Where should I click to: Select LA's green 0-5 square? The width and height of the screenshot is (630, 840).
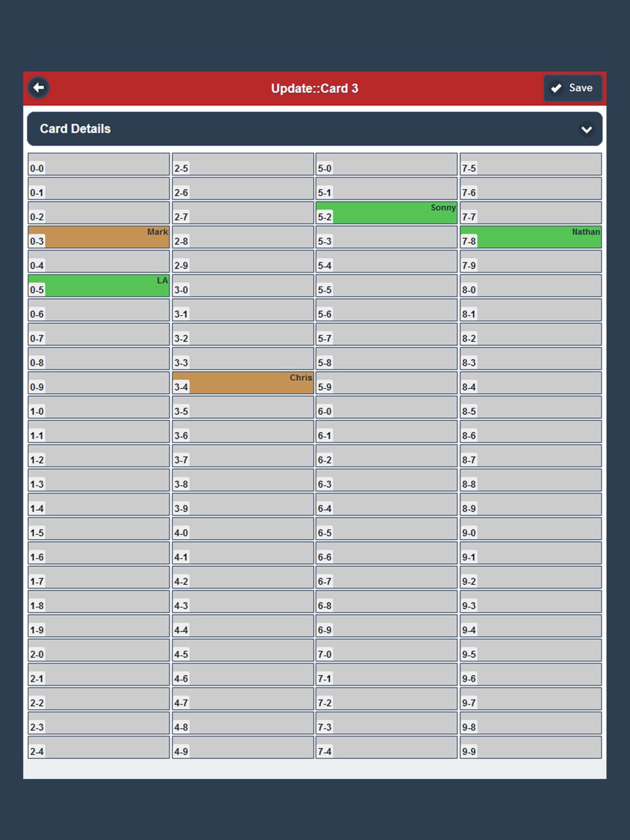click(99, 286)
